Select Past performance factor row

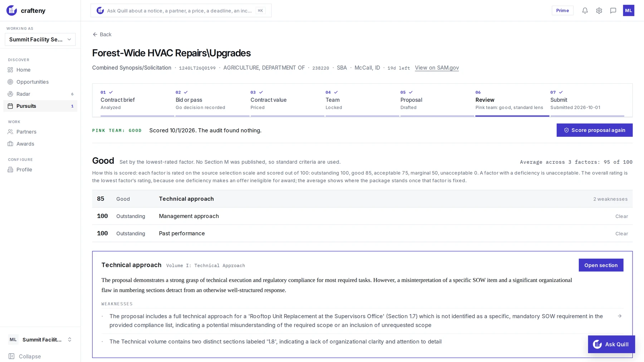pyautogui.click(x=362, y=233)
